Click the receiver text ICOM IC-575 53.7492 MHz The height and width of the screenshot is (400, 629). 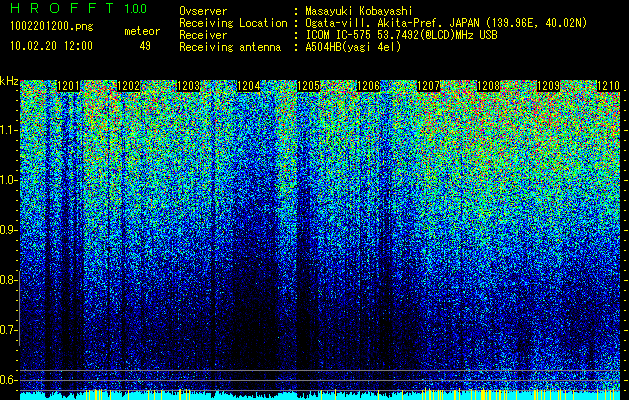pyautogui.click(x=401, y=35)
